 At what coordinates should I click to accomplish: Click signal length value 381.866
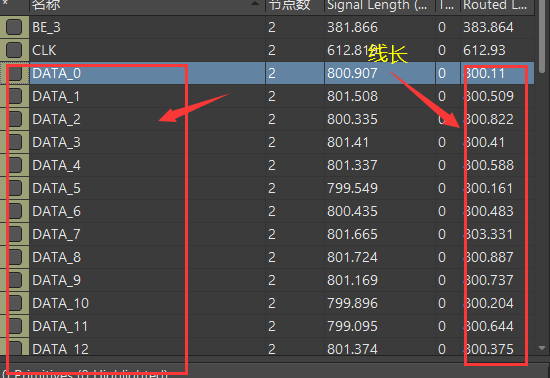tap(353, 27)
